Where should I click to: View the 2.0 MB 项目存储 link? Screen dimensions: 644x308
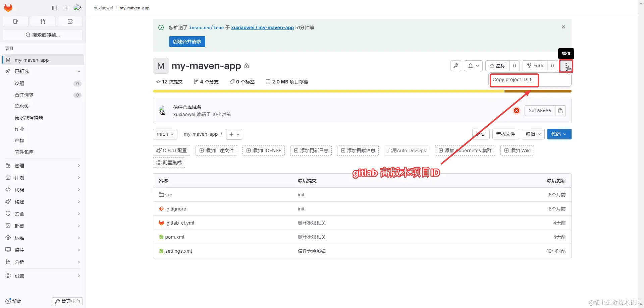click(287, 82)
